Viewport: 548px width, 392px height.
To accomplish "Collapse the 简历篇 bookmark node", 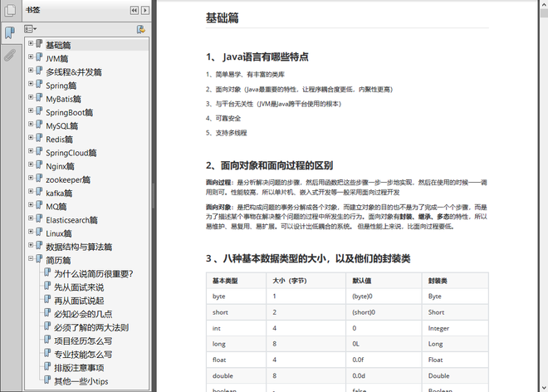I will (x=31, y=260).
